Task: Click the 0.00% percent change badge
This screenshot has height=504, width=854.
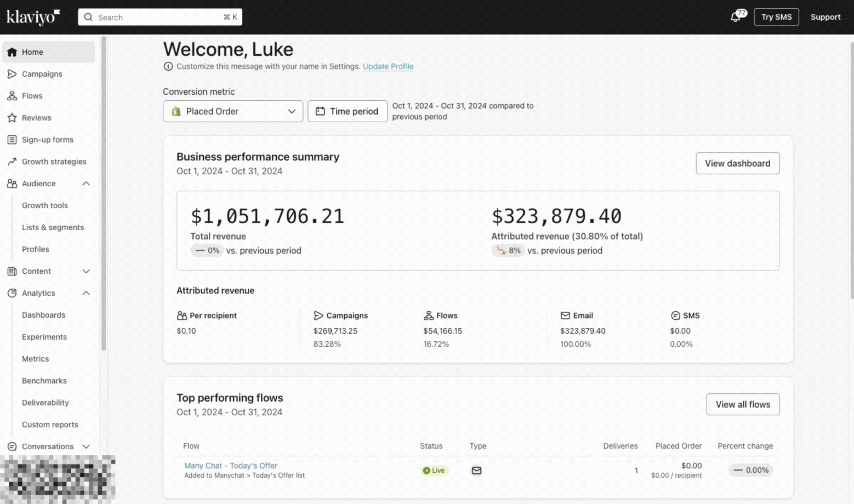Action: tap(751, 470)
